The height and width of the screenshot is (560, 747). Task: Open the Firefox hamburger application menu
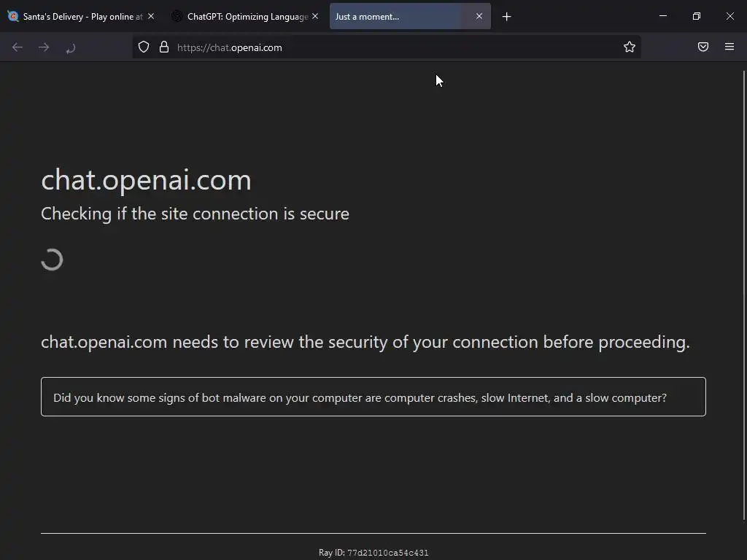pyautogui.click(x=729, y=47)
